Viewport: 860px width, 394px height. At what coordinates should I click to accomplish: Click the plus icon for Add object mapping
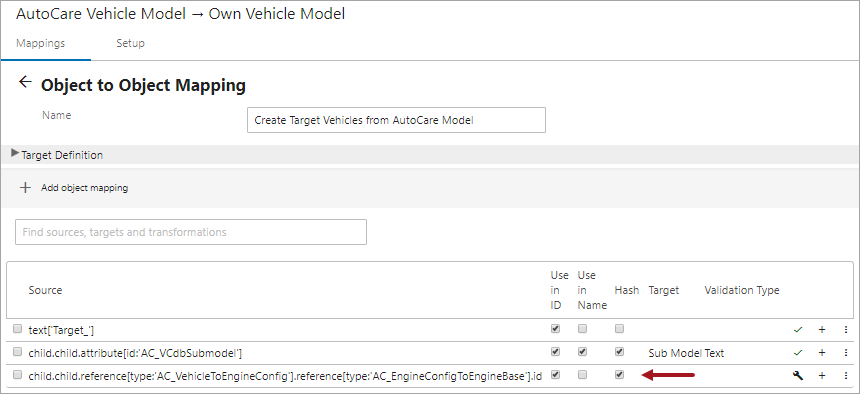click(25, 188)
